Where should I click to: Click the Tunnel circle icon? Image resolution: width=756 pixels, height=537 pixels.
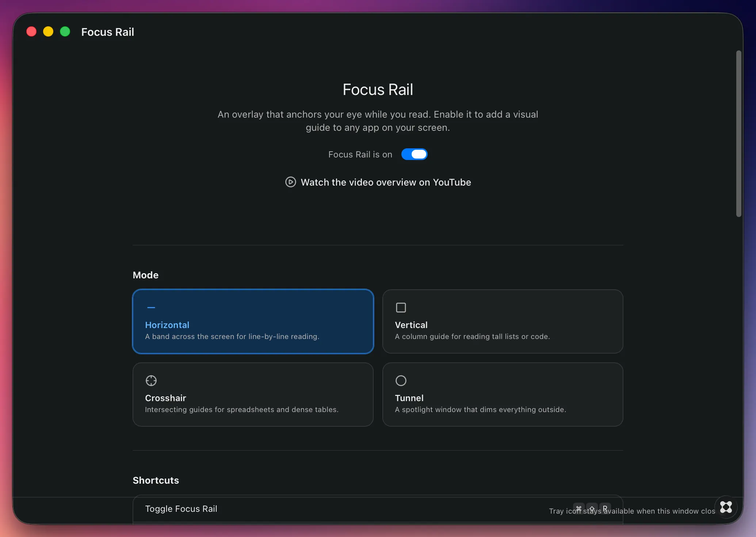pos(401,381)
